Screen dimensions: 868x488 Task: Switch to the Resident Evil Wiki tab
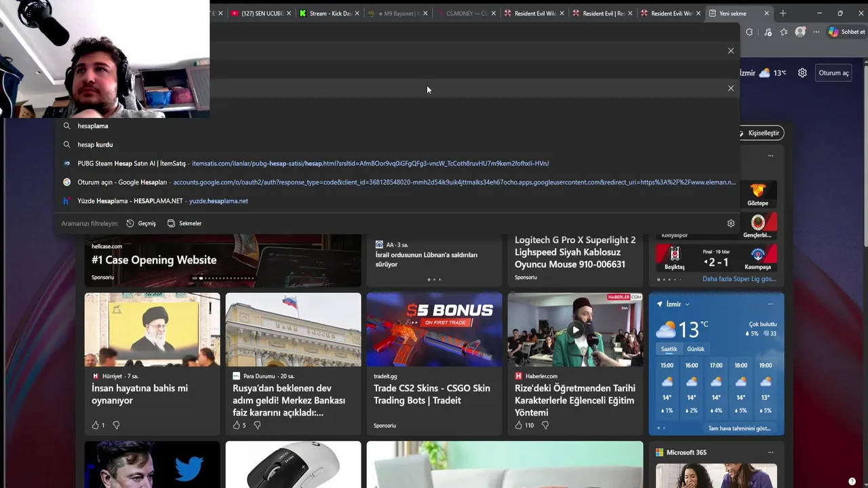coord(534,14)
